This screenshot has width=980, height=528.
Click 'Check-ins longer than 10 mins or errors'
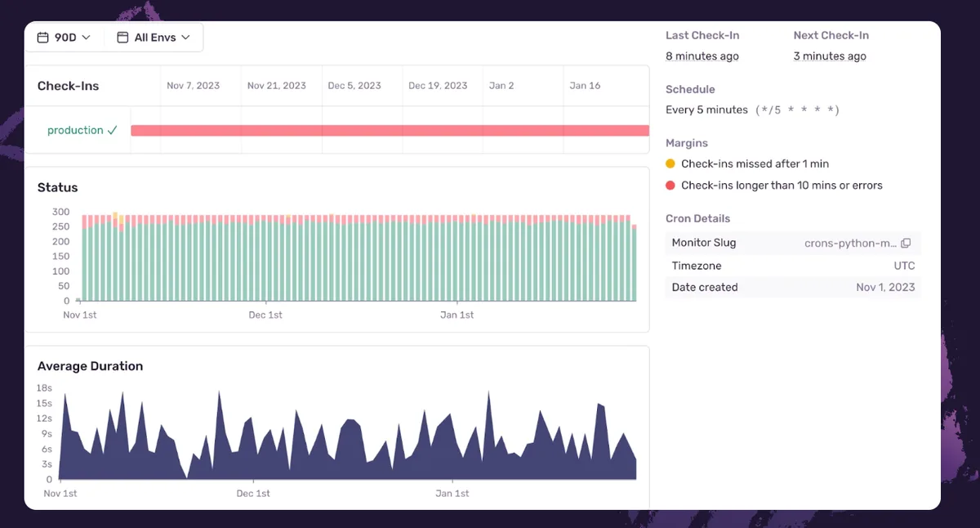782,186
